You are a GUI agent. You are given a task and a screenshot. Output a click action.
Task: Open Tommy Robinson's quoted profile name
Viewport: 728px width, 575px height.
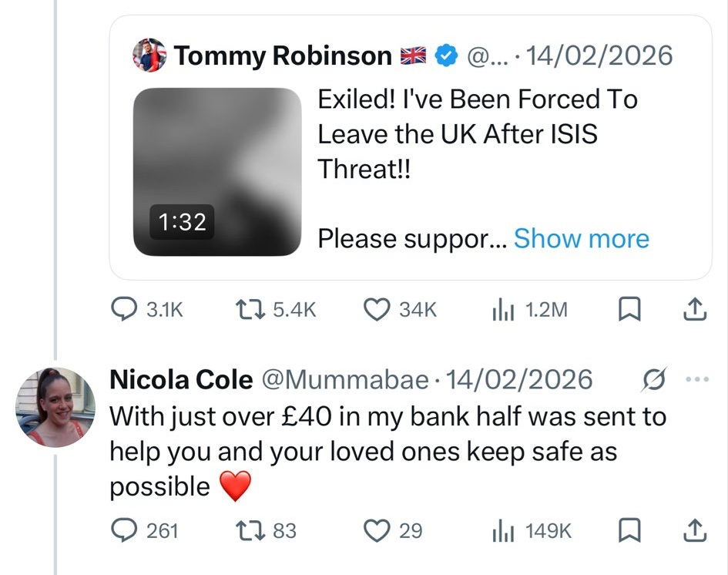(x=283, y=55)
